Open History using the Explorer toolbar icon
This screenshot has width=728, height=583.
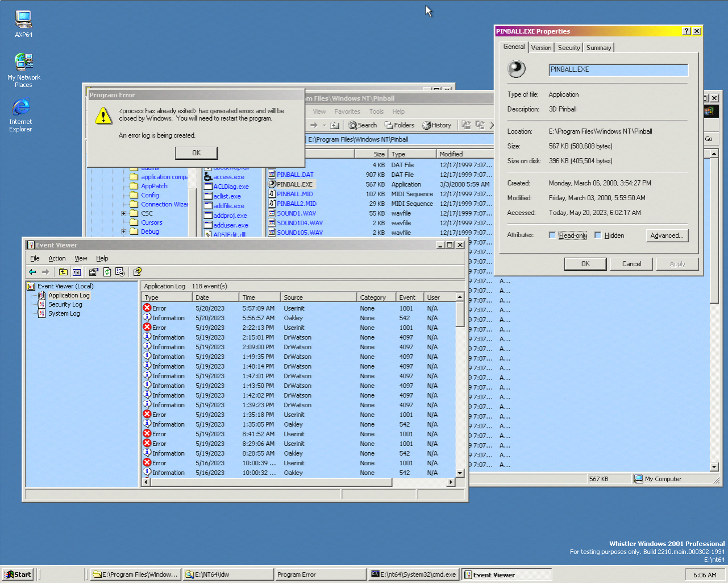[437, 125]
